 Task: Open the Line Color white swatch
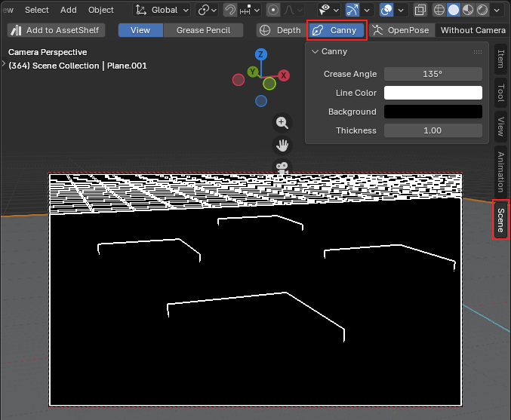click(x=433, y=93)
